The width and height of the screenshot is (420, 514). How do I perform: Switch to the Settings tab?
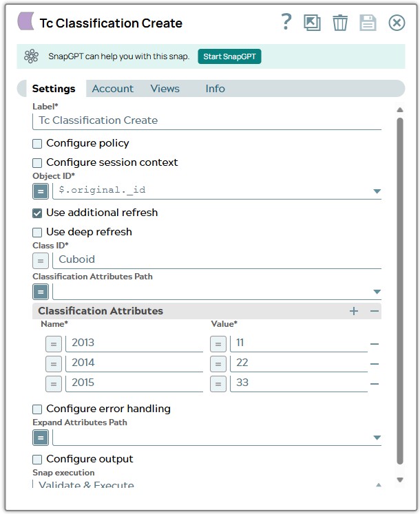(54, 89)
